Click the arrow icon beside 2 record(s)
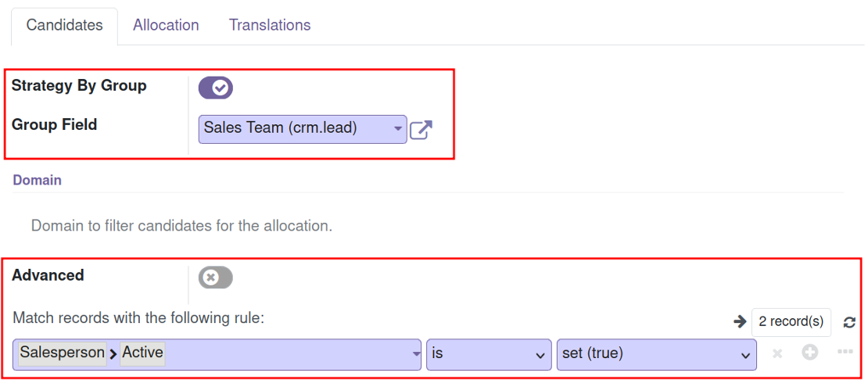This screenshot has width=868, height=387. click(740, 321)
